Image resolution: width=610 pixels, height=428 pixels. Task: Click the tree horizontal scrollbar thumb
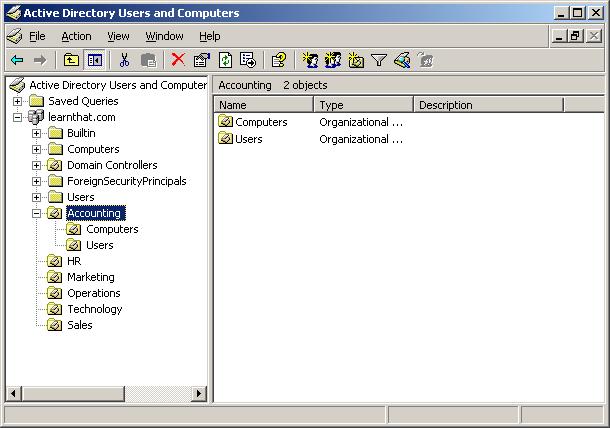(74, 394)
